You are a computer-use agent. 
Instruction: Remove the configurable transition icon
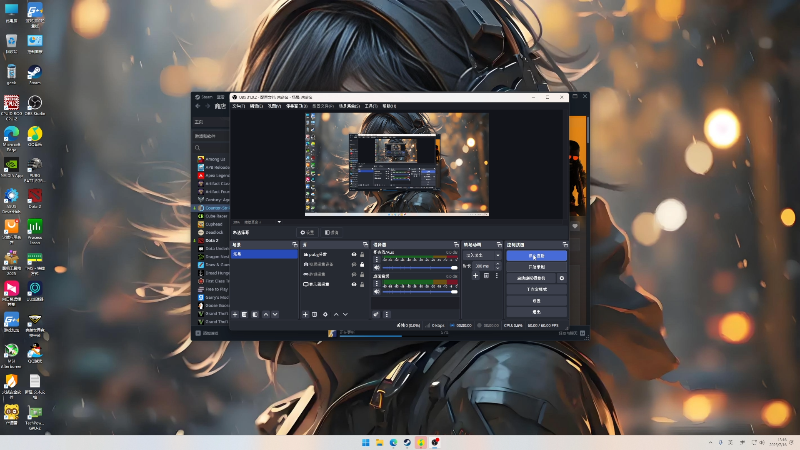486,276
